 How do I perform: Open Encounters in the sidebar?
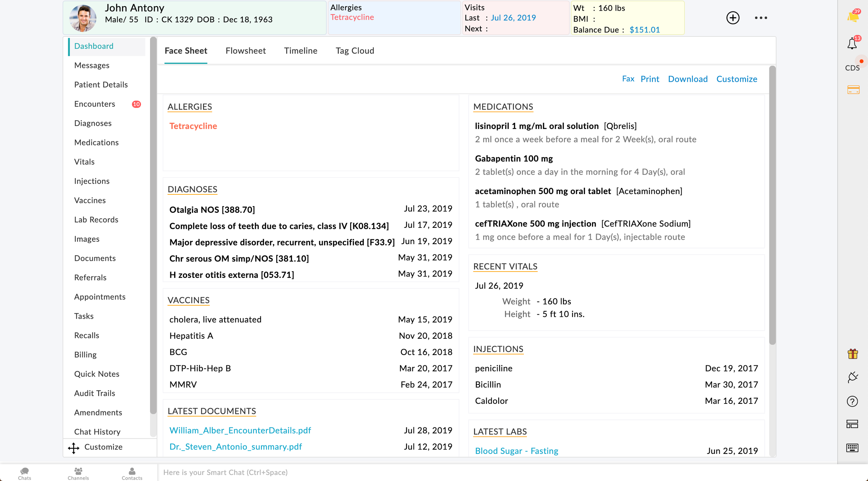[x=95, y=104]
